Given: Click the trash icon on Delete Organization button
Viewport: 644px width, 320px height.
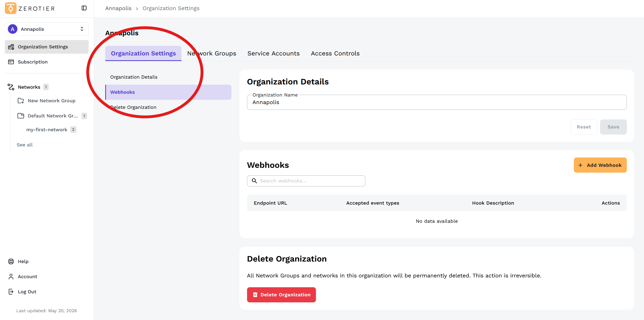Looking at the screenshot, I should (255, 295).
